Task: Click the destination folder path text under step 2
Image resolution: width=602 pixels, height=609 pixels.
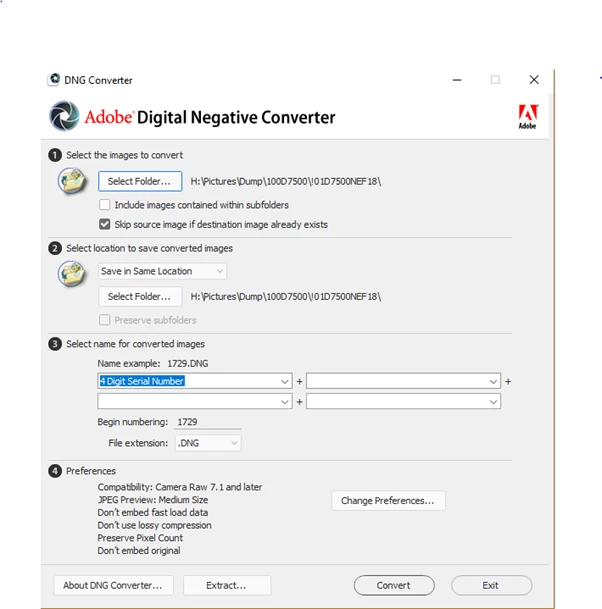Action: coord(286,297)
